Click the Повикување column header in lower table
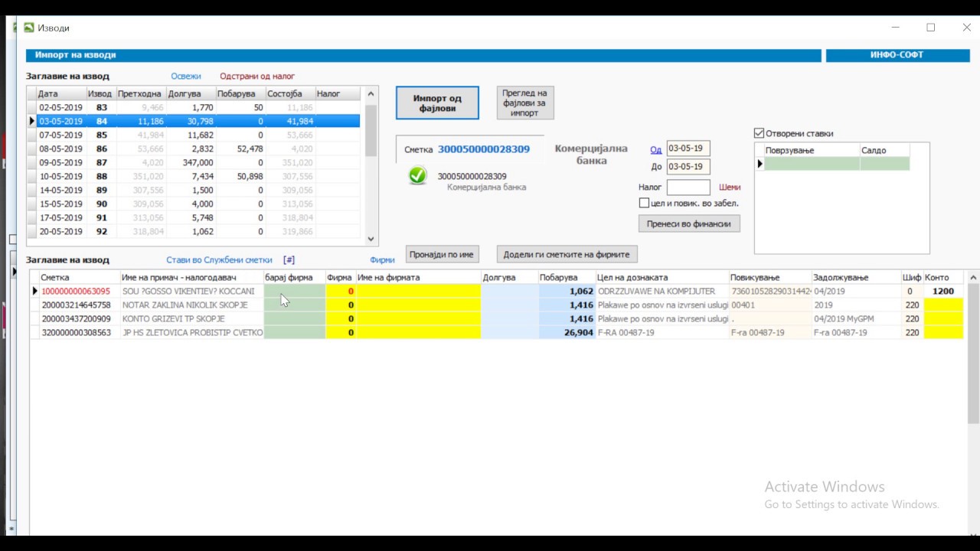This screenshot has width=980, height=551. [770, 278]
